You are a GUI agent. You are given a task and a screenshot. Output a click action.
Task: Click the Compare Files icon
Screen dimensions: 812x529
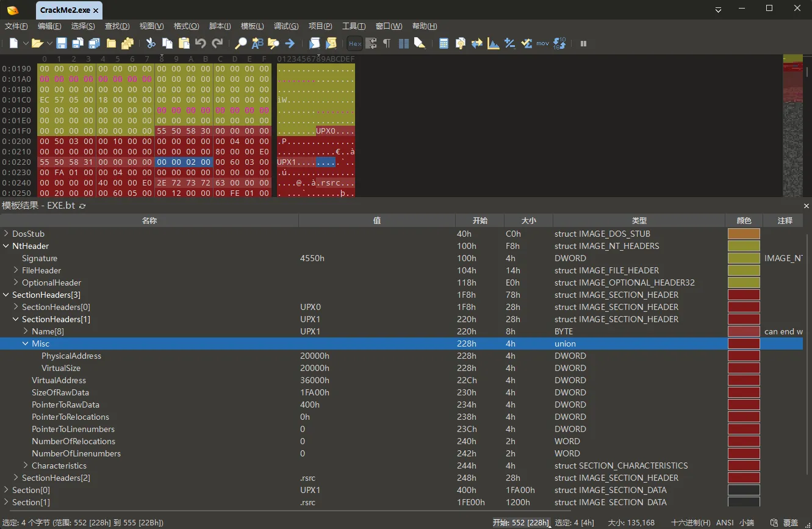click(461, 43)
